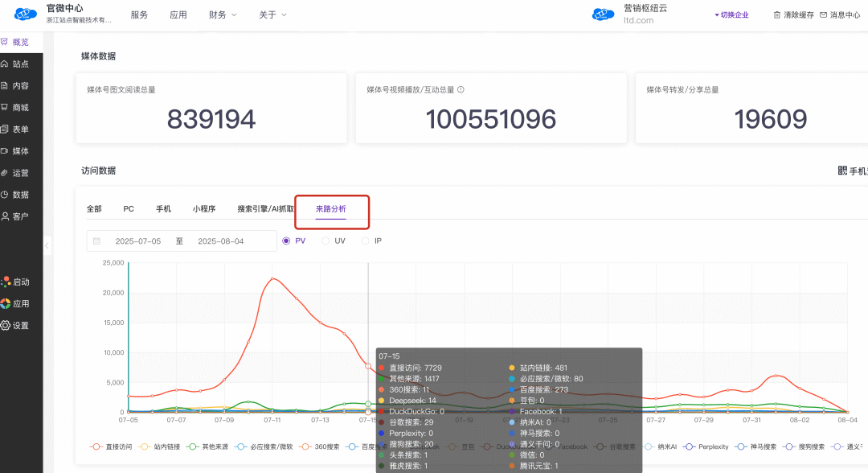The height and width of the screenshot is (473, 868).
Task: Select the IP radio button
Action: tap(366, 241)
